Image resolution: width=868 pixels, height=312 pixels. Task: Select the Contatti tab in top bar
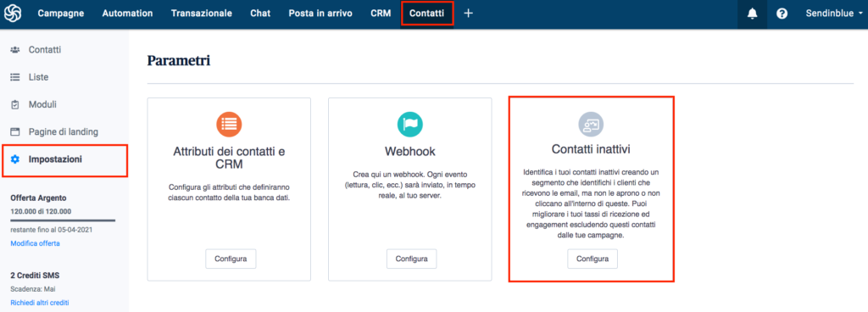(427, 14)
